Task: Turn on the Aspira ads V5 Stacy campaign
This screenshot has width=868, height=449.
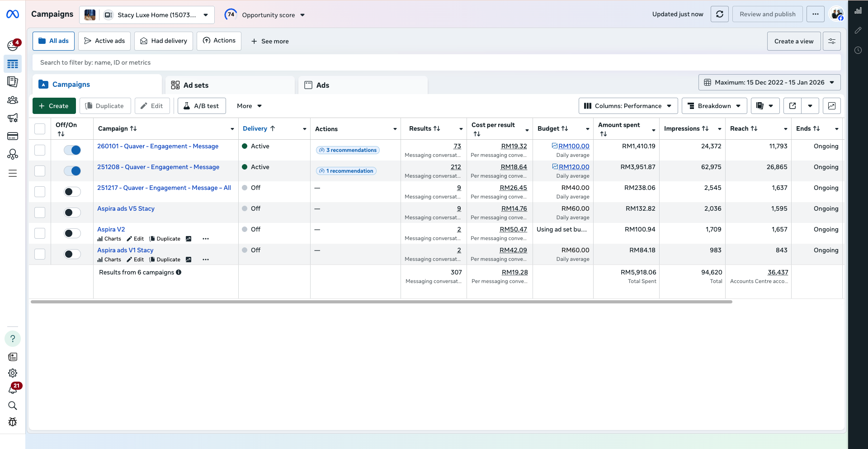Action: pyautogui.click(x=72, y=213)
